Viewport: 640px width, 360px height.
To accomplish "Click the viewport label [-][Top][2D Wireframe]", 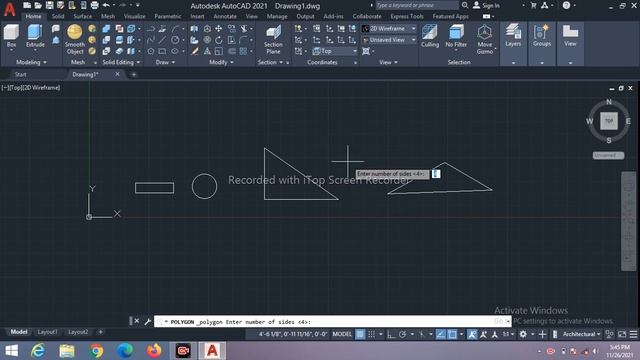I will 31,87.
